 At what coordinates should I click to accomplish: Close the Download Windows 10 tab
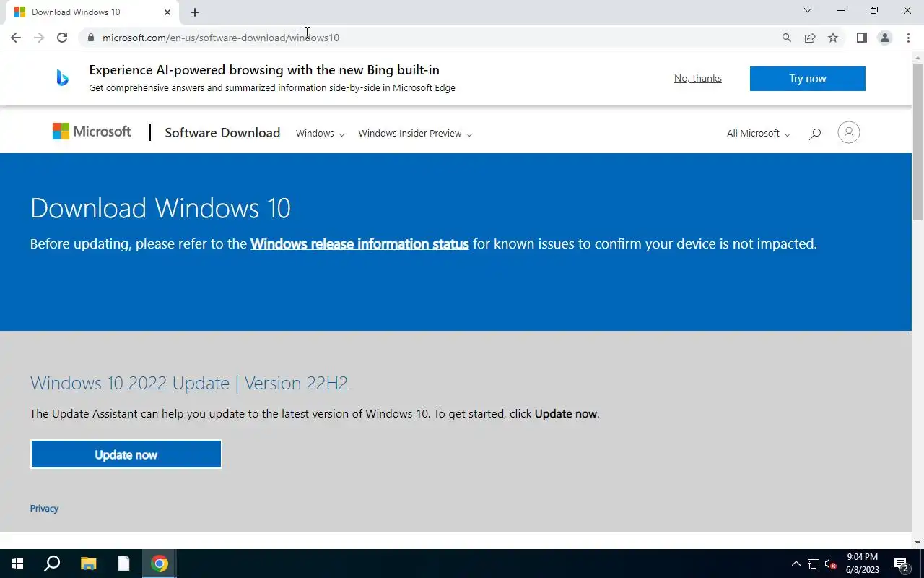(x=167, y=12)
